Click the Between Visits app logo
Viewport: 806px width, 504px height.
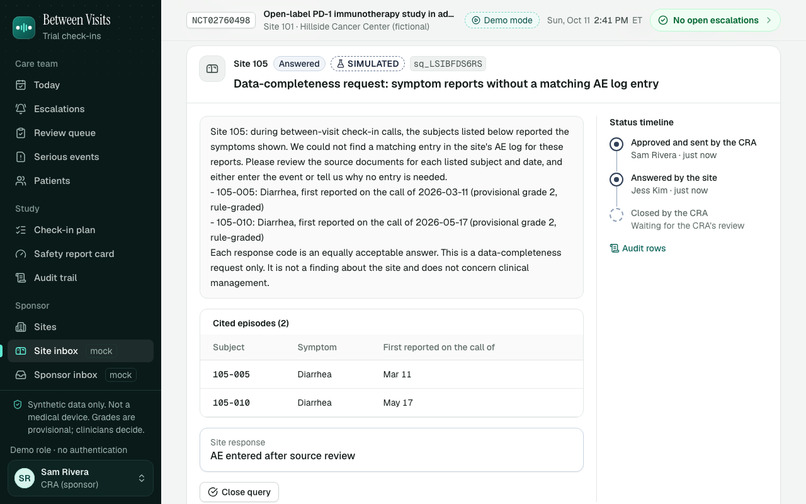[x=24, y=27]
